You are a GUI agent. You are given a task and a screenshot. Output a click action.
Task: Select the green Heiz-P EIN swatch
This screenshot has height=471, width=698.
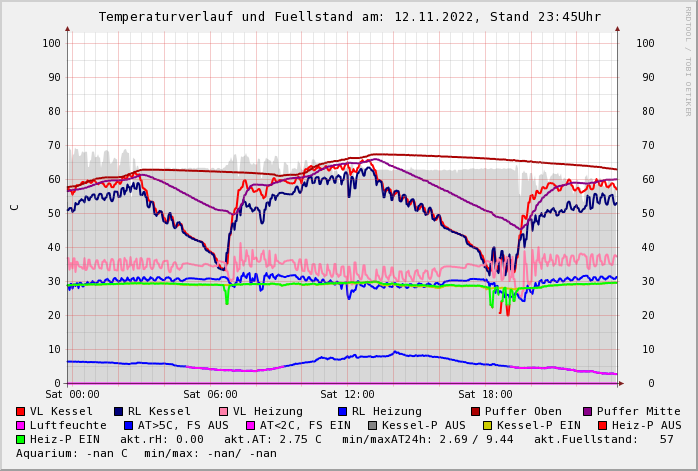(x=20, y=440)
